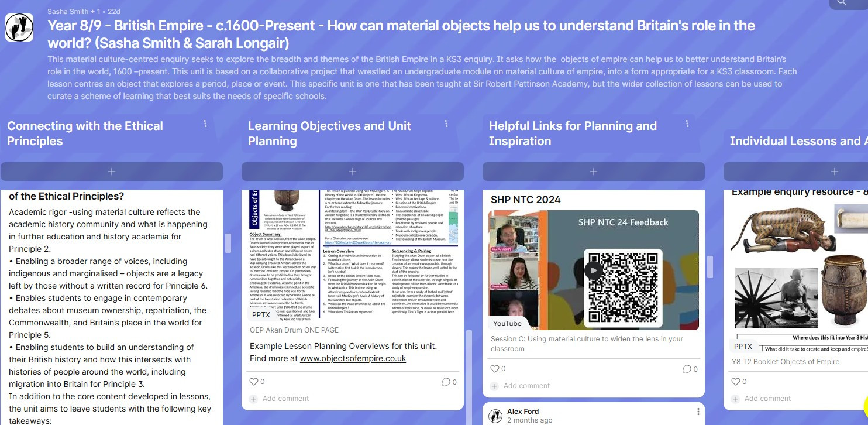Add post to Helpful Links for Planning column

tap(594, 172)
